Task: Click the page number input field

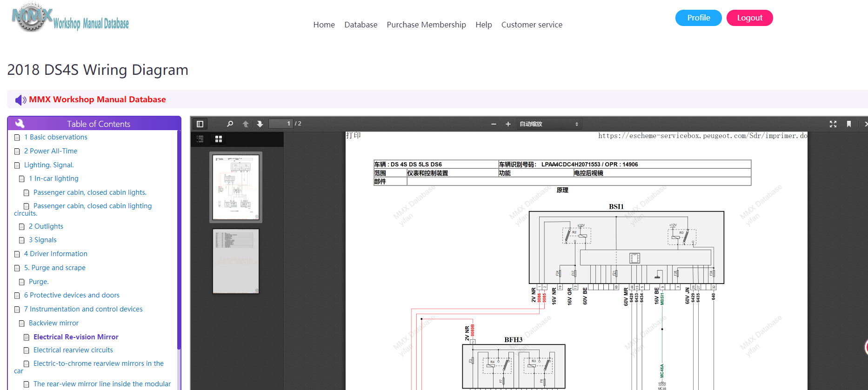Action: [x=280, y=124]
